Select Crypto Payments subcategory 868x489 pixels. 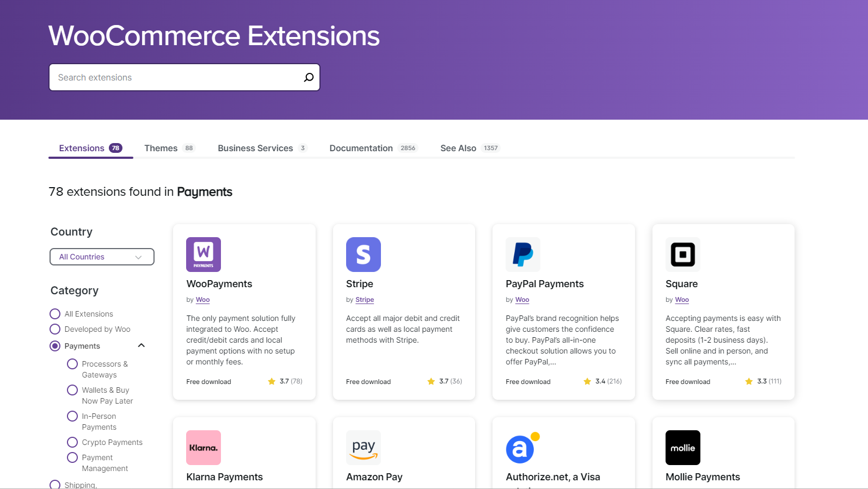click(72, 442)
